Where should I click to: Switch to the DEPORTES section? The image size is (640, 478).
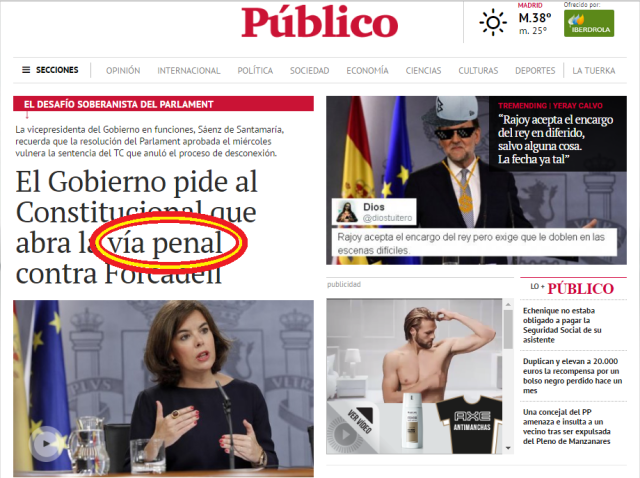tap(535, 71)
